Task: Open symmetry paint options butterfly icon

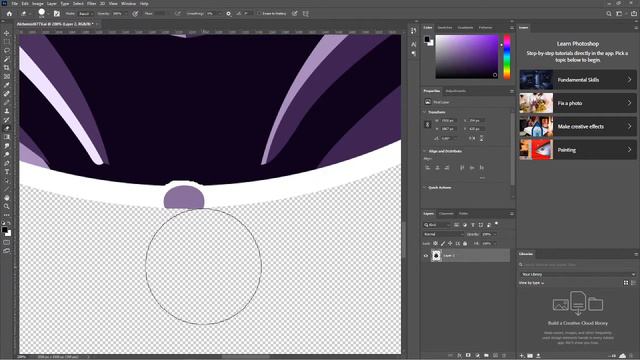Action: pos(306,13)
